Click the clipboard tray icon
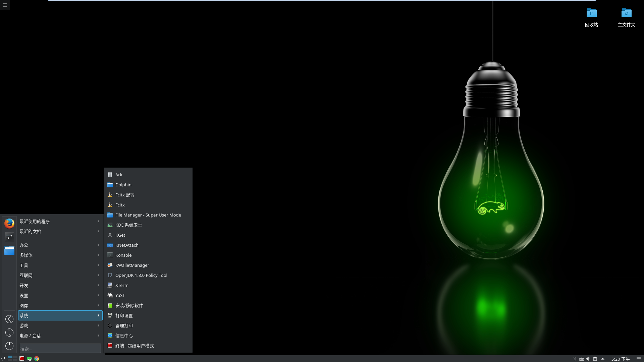This screenshot has height=362, width=644. coord(595,359)
